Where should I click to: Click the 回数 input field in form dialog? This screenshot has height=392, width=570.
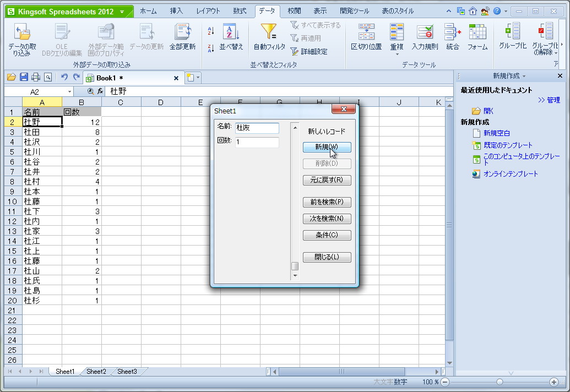tap(257, 142)
